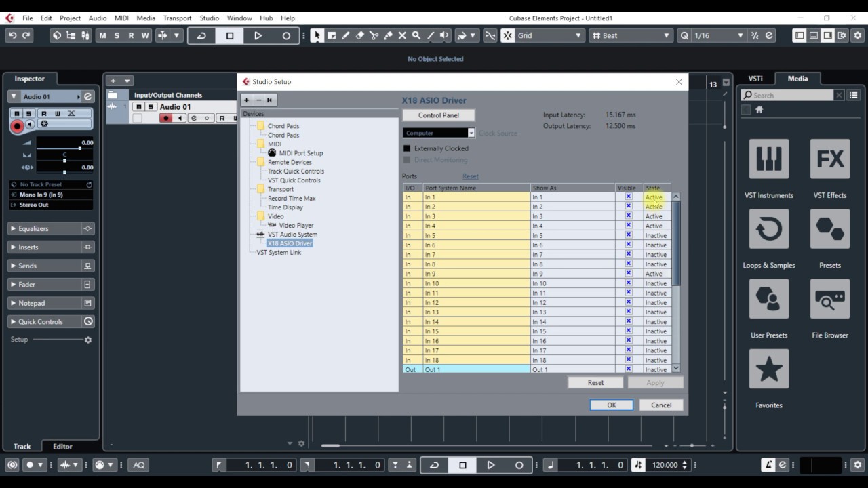The width and height of the screenshot is (868, 488).
Task: Select the Play speaker tool
Action: (x=445, y=35)
